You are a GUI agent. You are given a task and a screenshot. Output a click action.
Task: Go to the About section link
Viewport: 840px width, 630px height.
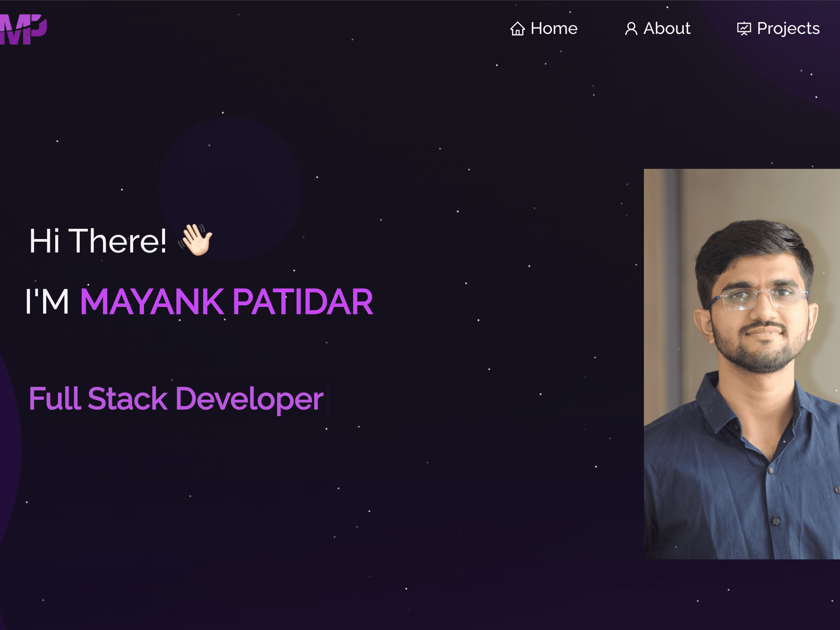[x=666, y=28]
